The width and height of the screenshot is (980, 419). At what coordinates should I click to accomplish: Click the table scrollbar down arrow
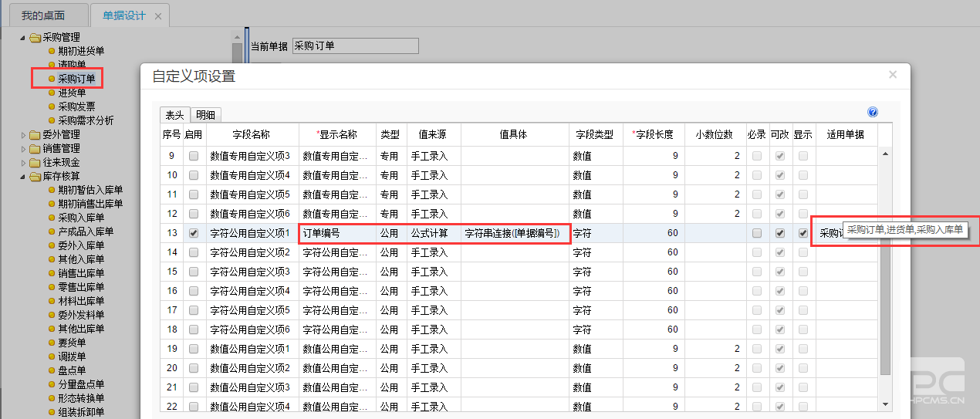(885, 404)
